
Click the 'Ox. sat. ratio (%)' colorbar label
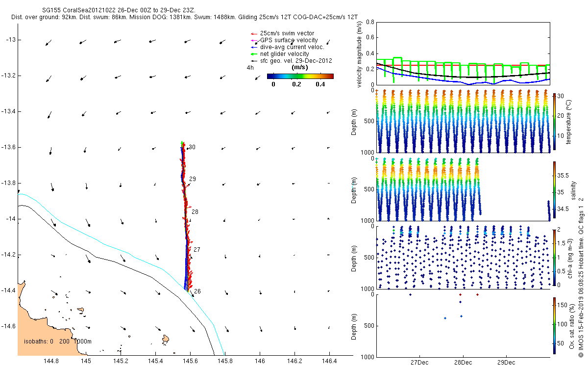coord(572,325)
